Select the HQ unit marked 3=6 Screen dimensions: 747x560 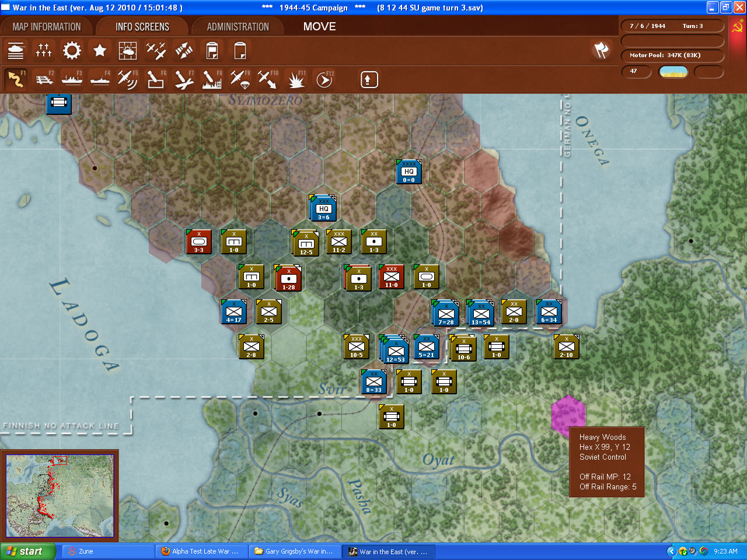(323, 208)
